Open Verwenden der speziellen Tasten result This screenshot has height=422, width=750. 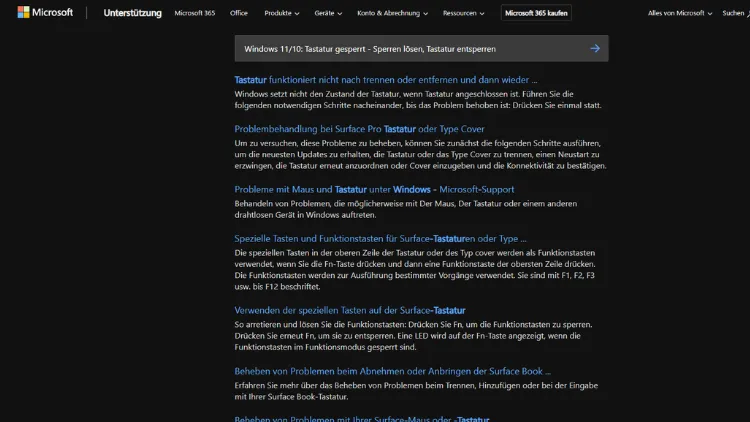click(x=350, y=310)
